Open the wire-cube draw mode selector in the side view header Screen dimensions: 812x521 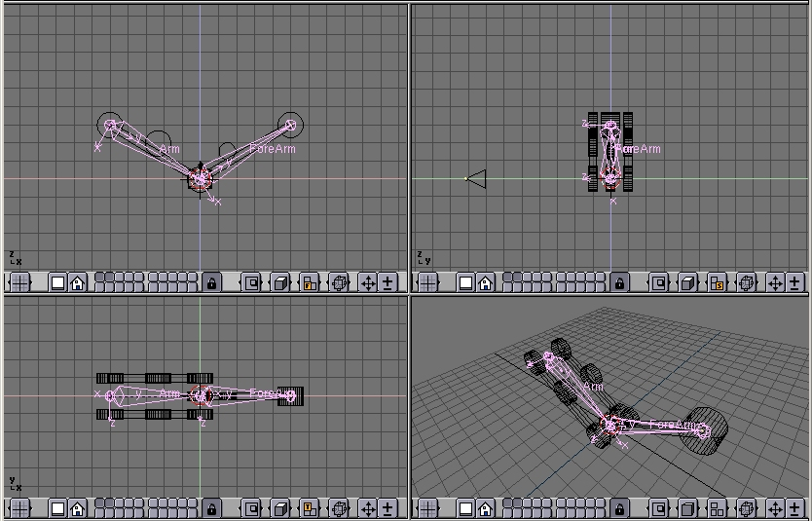pos(688,282)
